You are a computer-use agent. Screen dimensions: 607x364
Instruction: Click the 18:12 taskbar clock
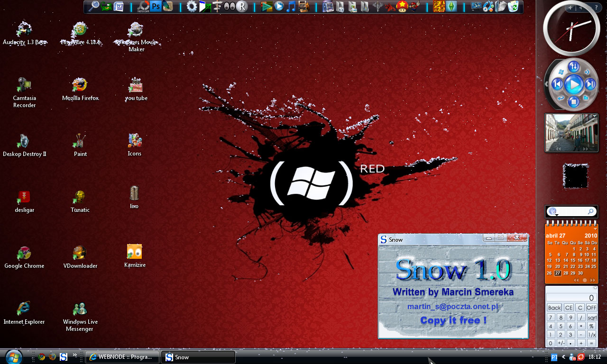click(x=594, y=357)
